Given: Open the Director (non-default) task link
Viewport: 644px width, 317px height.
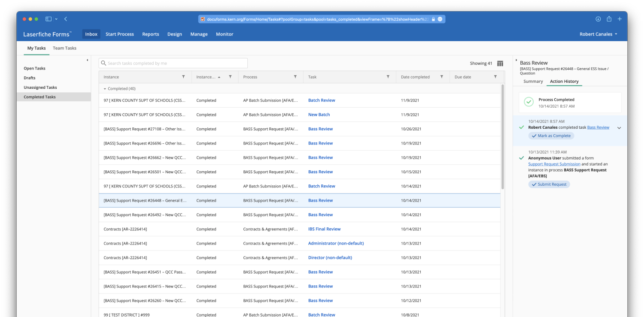Looking at the screenshot, I should [x=330, y=258].
